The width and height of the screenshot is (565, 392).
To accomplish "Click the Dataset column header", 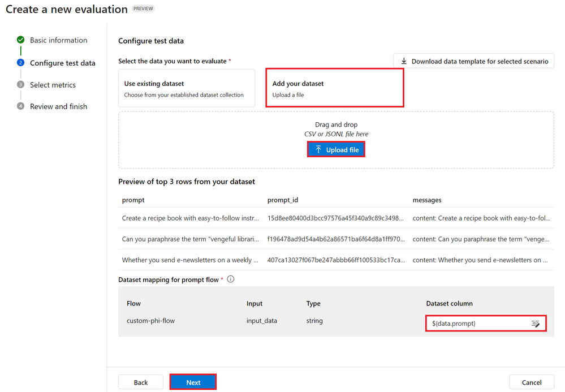I will [449, 303].
